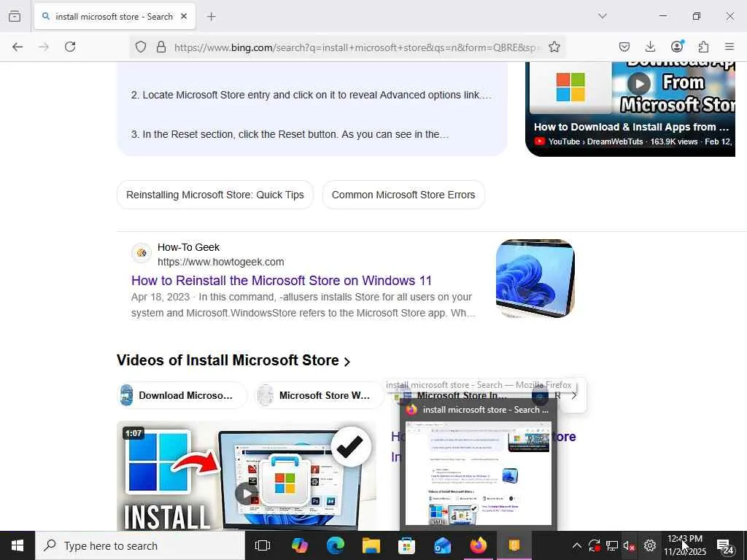Go forward one page

44,47
